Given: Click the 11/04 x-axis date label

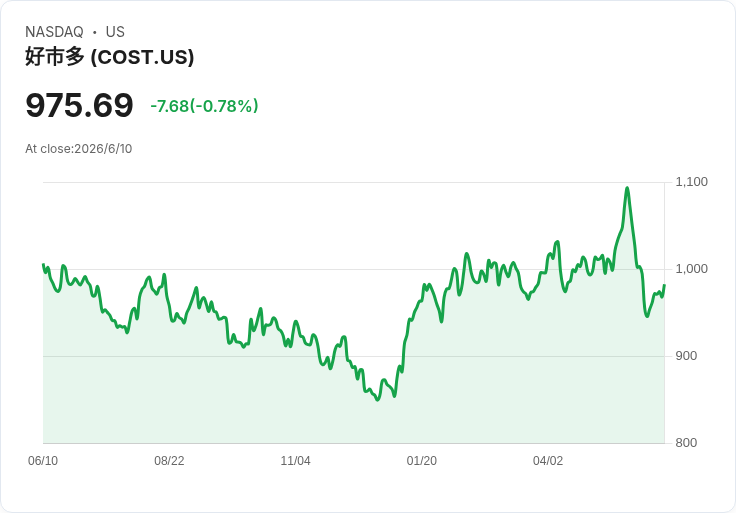Looking at the screenshot, I should point(295,461).
